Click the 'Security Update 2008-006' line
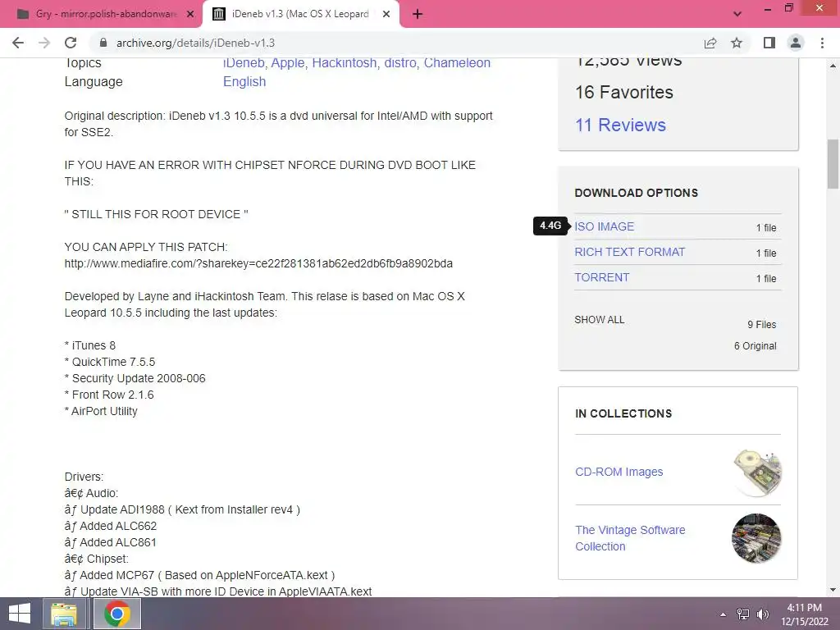Image resolution: width=840 pixels, height=630 pixels. pos(135,378)
